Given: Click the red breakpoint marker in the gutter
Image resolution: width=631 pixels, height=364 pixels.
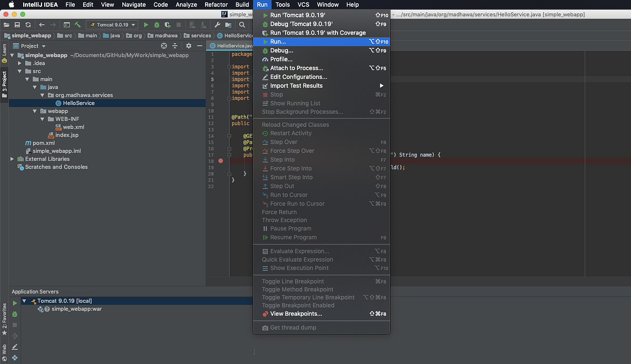Looking at the screenshot, I should [x=221, y=160].
